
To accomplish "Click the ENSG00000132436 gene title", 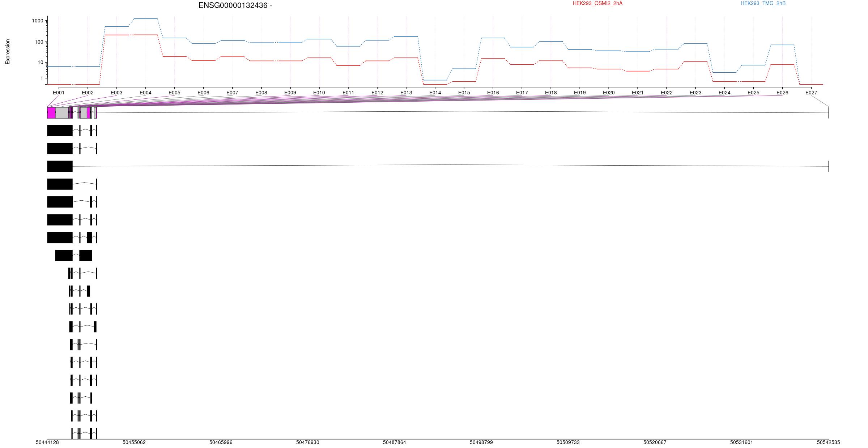I will (235, 5).
